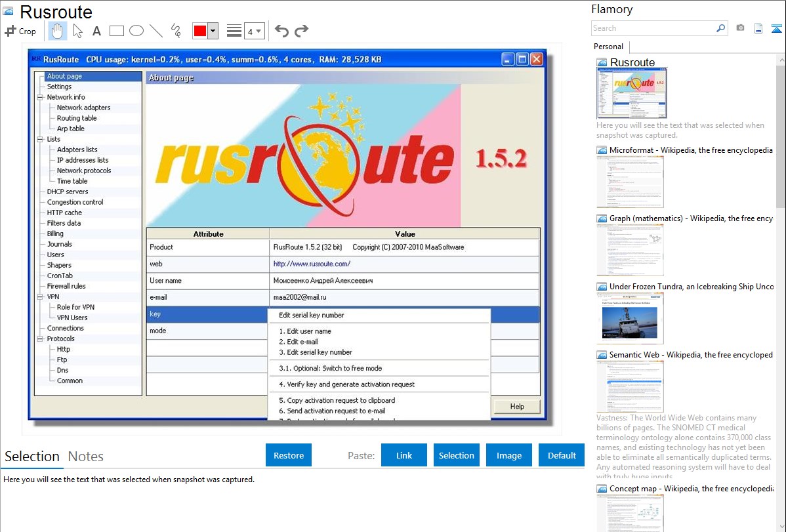This screenshot has width=786, height=532.
Task: Open the Graph (mathematics) snapshot thumbnail
Action: [x=630, y=250]
